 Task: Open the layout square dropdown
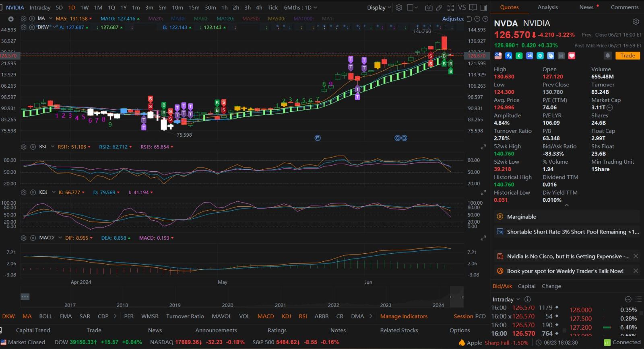[413, 8]
